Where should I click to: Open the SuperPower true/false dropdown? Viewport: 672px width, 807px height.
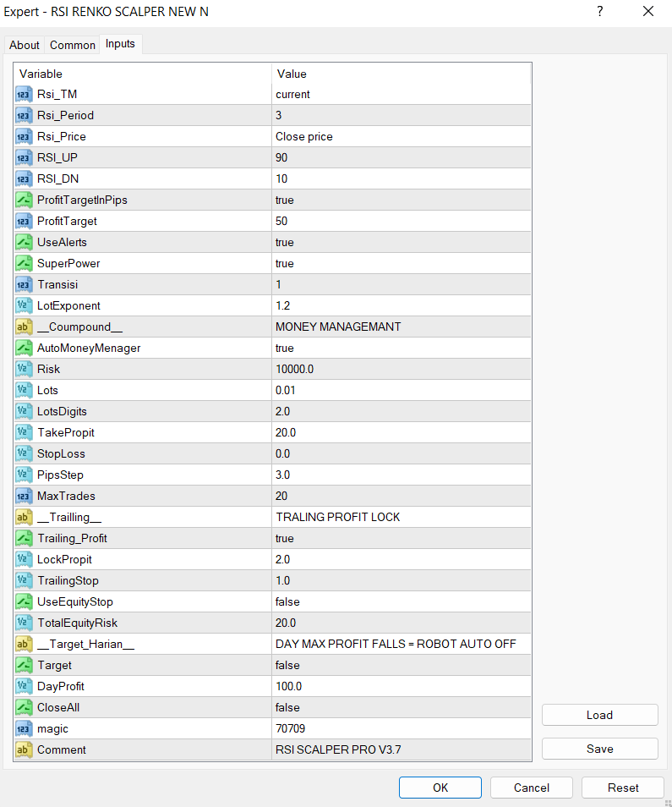[x=285, y=263]
